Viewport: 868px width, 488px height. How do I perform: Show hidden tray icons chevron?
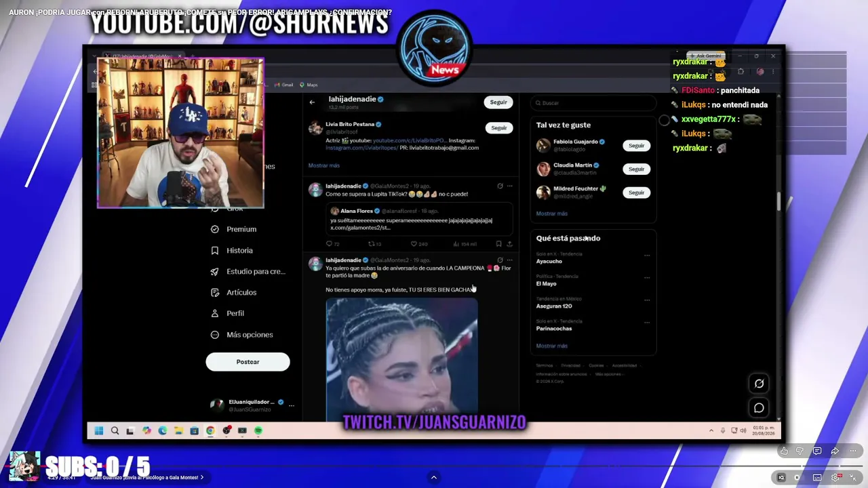click(711, 430)
